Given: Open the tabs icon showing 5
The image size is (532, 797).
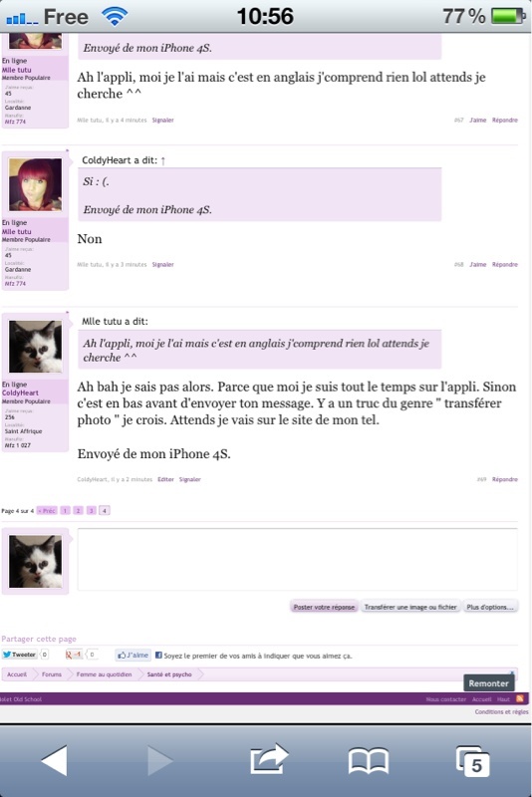Looking at the screenshot, I should (472, 761).
